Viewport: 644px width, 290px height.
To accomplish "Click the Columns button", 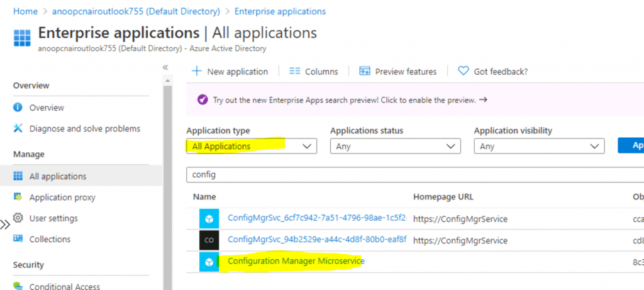I will tap(314, 71).
